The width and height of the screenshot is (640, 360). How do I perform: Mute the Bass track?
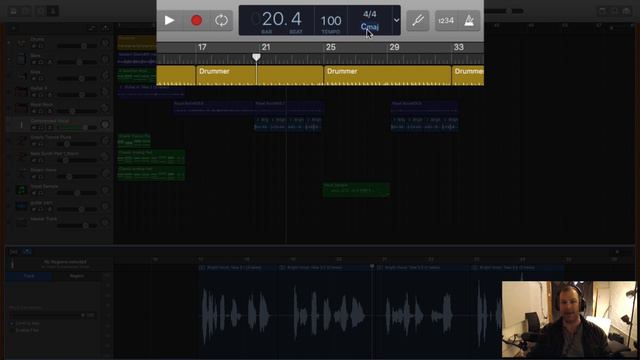point(34,62)
